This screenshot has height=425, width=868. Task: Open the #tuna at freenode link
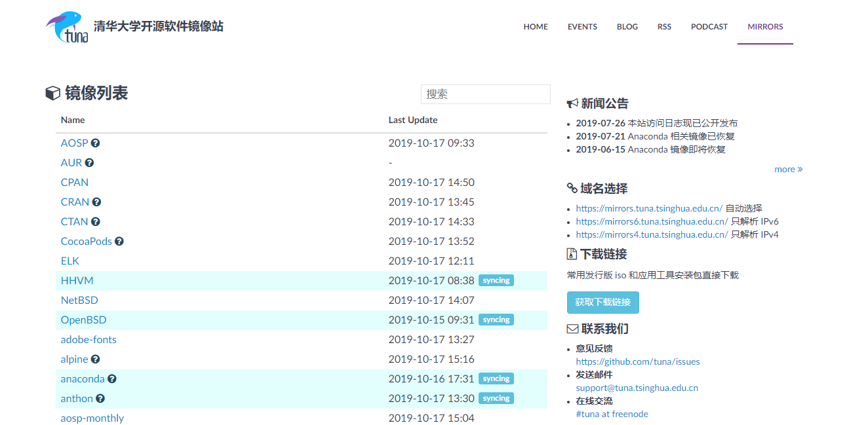[612, 414]
